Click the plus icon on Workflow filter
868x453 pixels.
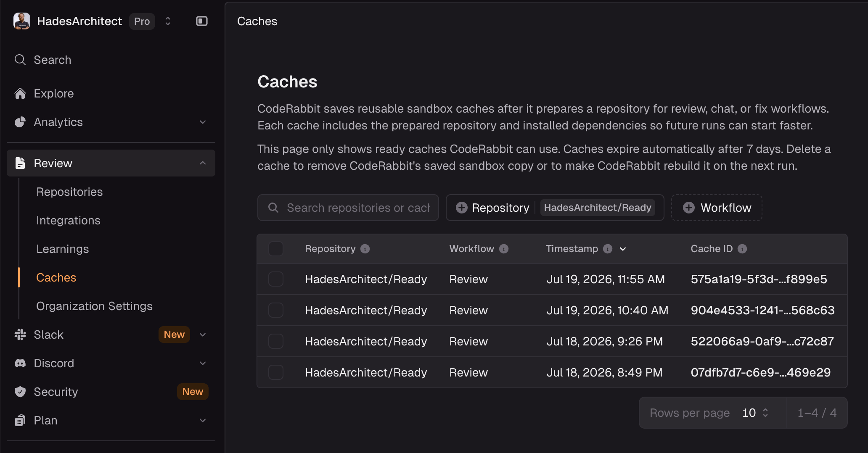pos(689,208)
